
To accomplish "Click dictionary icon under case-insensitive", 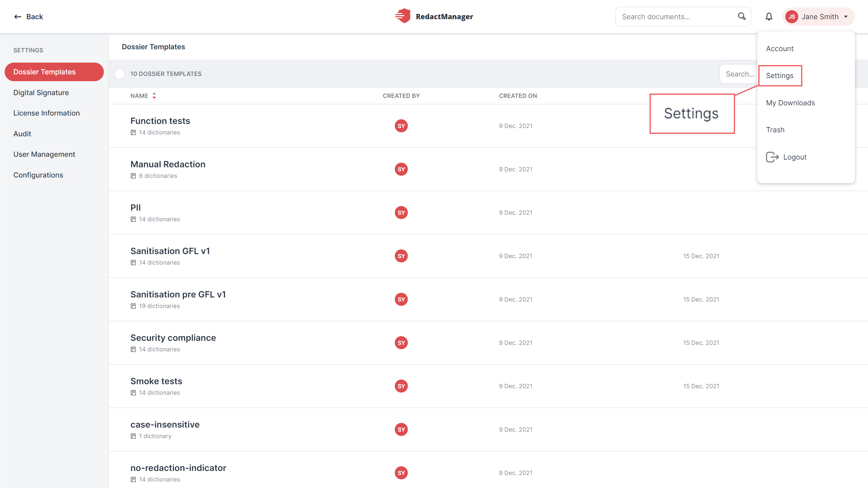I will coord(133,436).
